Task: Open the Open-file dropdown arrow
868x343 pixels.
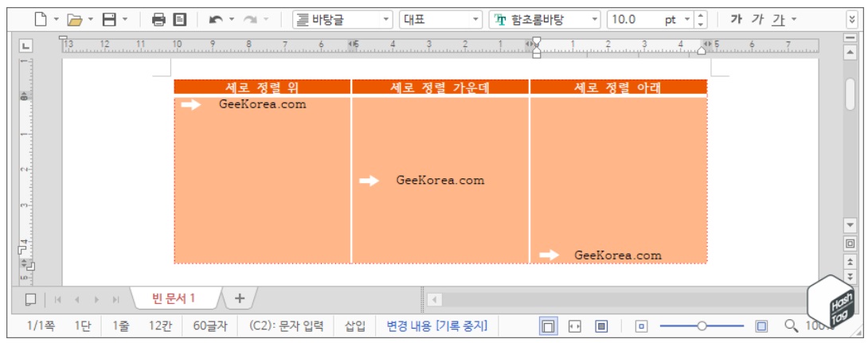Action: [90, 20]
